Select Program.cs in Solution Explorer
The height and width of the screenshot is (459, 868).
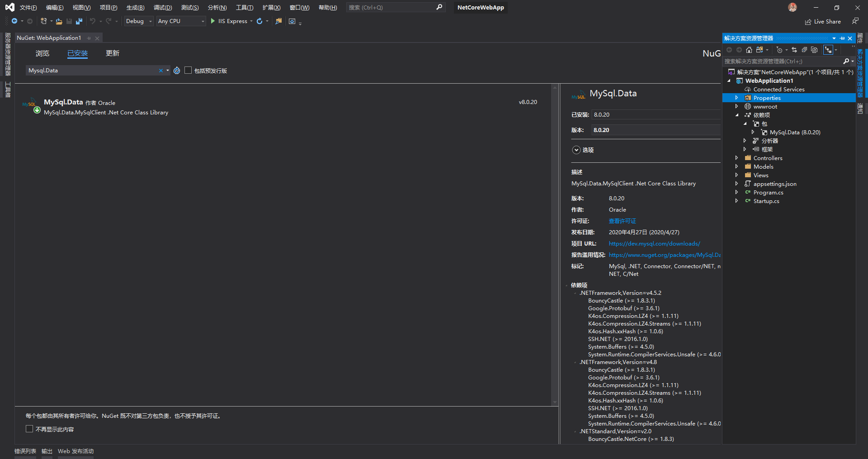coord(768,192)
